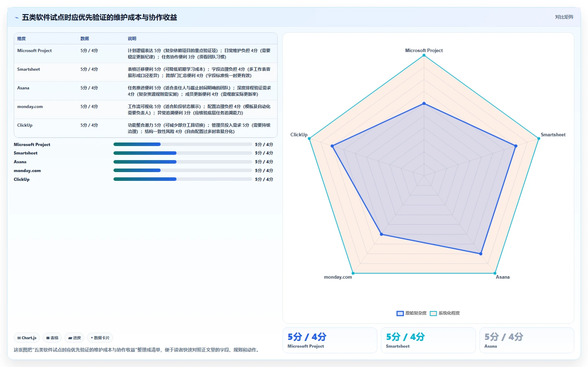Click the Smartsheet name cell in the table
This screenshot has width=588, height=367.
(x=29, y=69)
